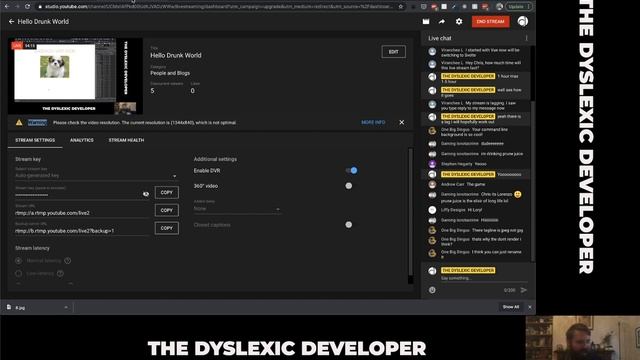Open the Chrome profile avatar

[499, 7]
